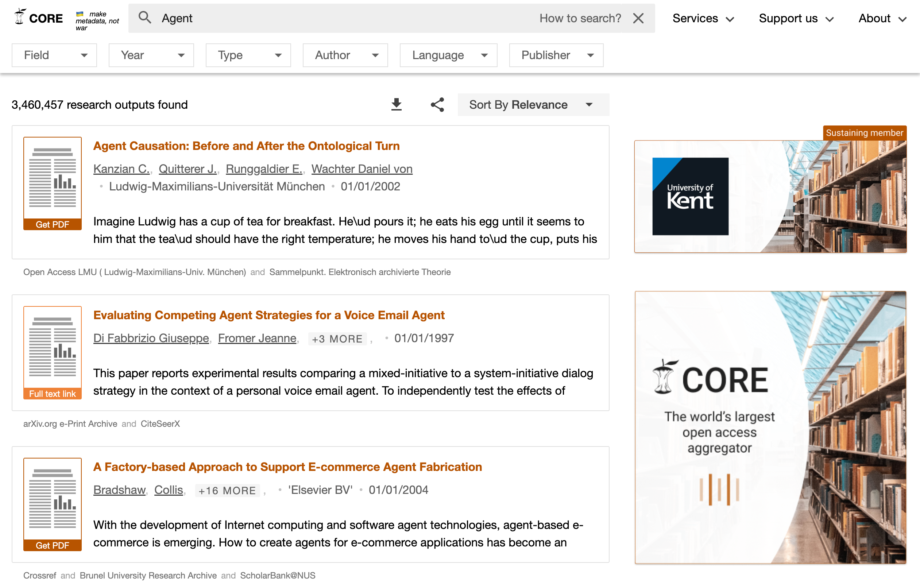920x588 pixels.
Task: Open Sort By Relevance dropdown
Action: 533,104
